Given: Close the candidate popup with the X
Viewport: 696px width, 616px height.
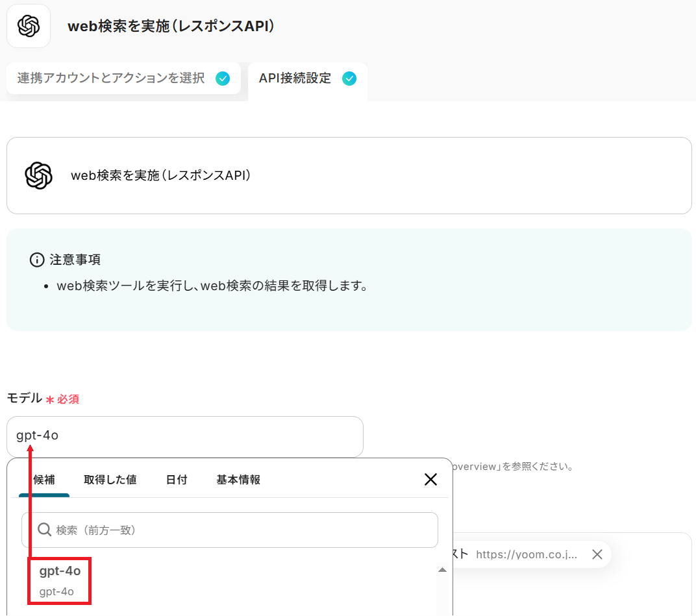Looking at the screenshot, I should [430, 479].
